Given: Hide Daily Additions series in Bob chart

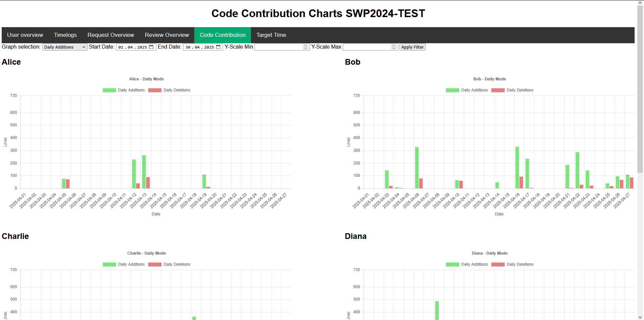Looking at the screenshot, I should click(x=467, y=90).
